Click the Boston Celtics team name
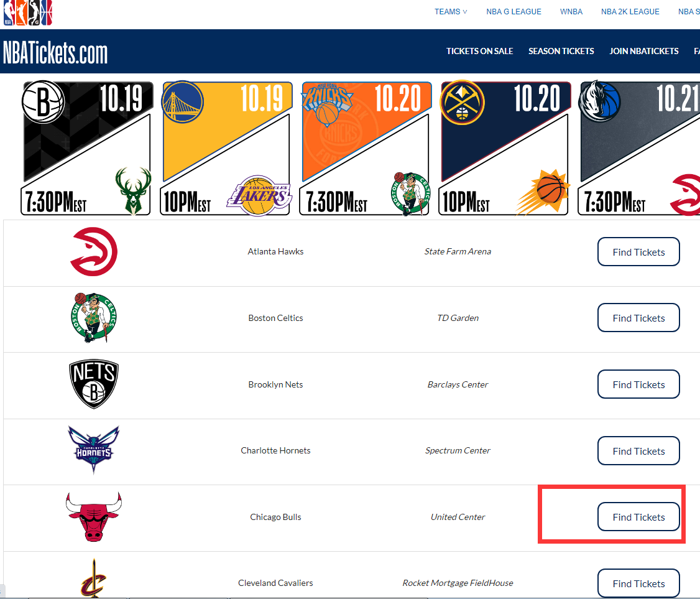The image size is (700, 599). (x=275, y=318)
